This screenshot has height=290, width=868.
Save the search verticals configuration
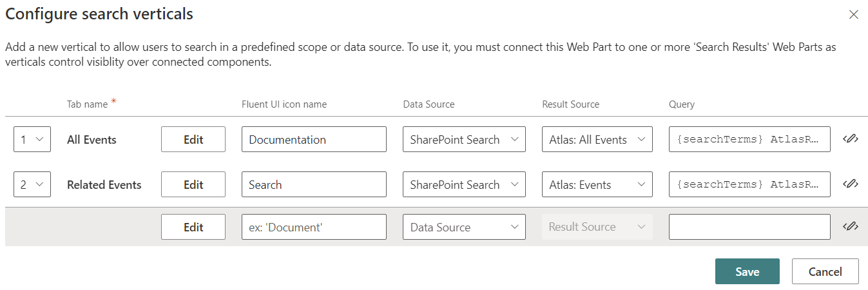747,271
